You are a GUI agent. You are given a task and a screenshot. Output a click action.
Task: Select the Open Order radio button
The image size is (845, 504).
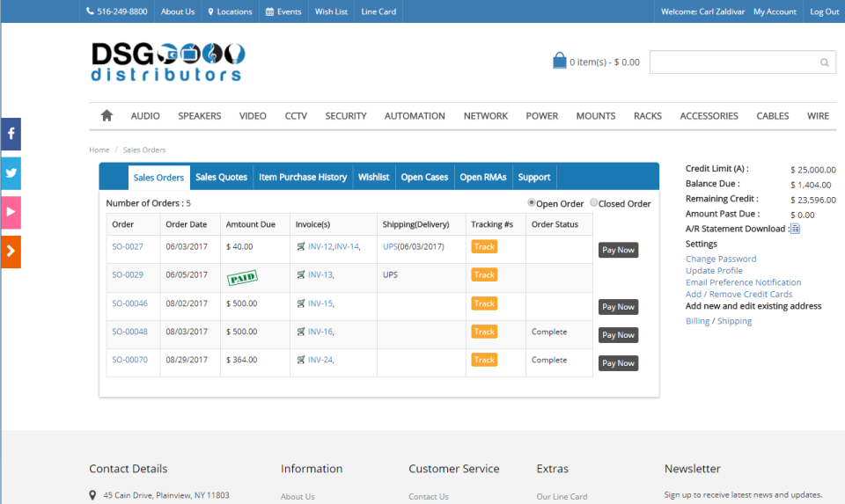pyautogui.click(x=532, y=203)
